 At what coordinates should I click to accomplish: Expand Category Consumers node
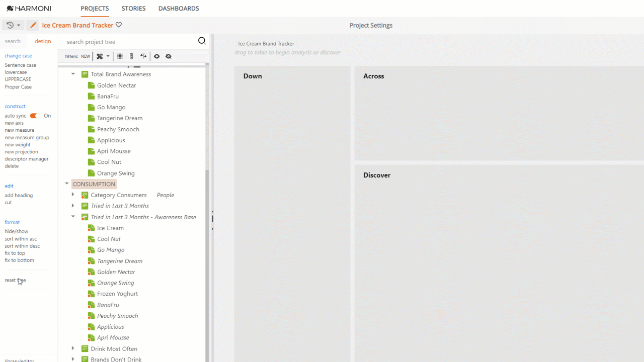pos(73,195)
